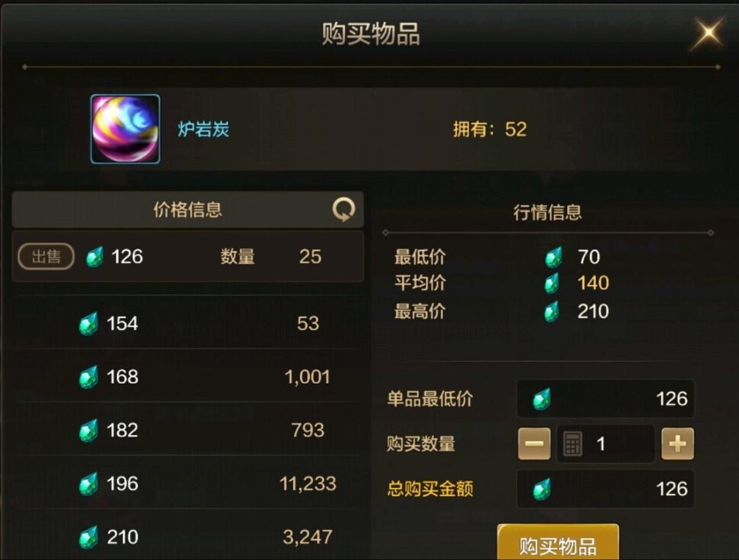
Task: Increase purchase quantity with the plus button
Action: tap(677, 444)
